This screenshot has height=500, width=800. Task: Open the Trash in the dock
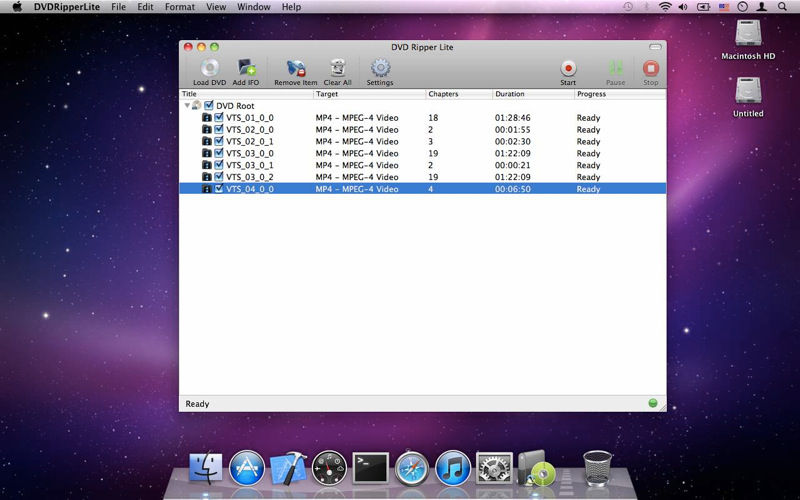coord(597,468)
